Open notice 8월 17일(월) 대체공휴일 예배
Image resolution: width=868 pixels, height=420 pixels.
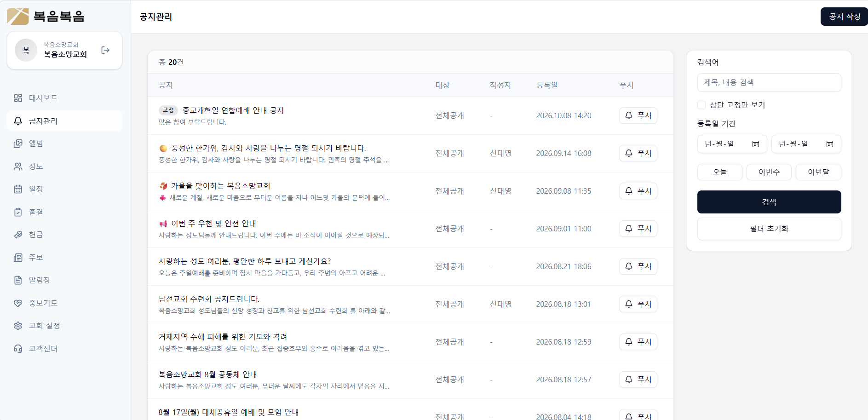(229, 412)
